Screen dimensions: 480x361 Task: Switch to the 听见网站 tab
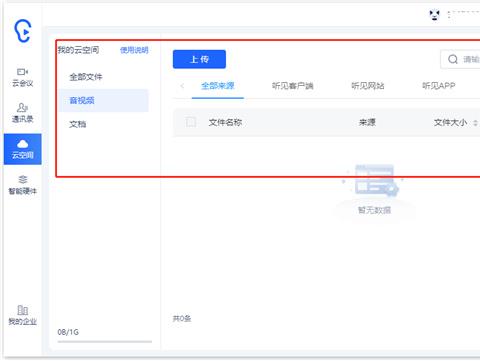pyautogui.click(x=368, y=86)
